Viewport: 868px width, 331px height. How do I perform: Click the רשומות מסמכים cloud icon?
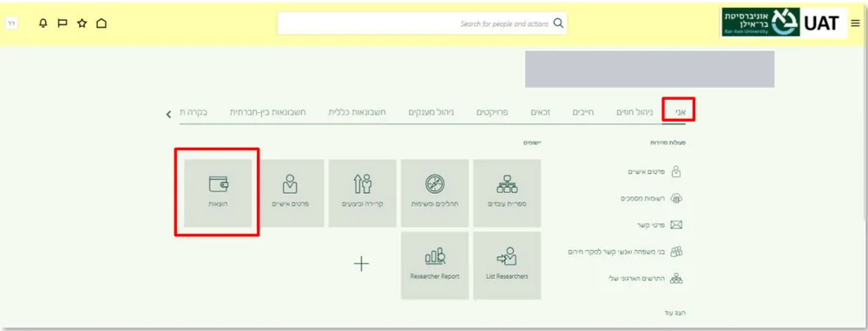click(x=676, y=198)
